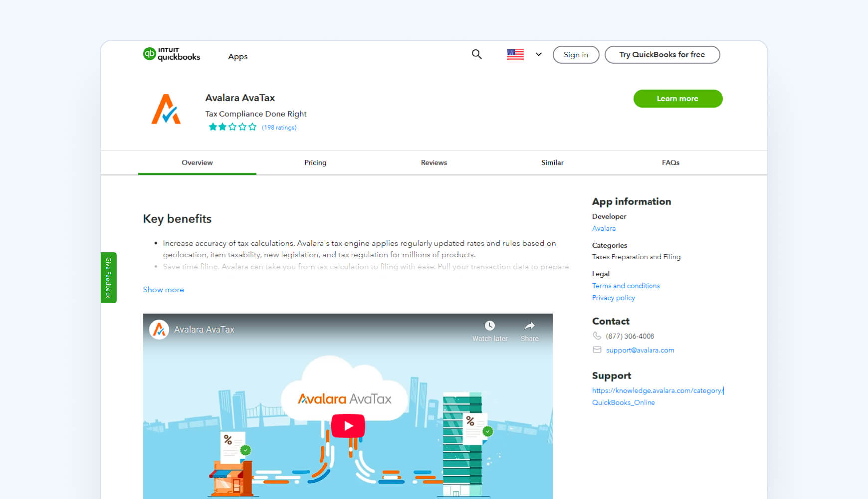Click the video channel avatar icon
Image resolution: width=868 pixels, height=499 pixels.
click(159, 330)
